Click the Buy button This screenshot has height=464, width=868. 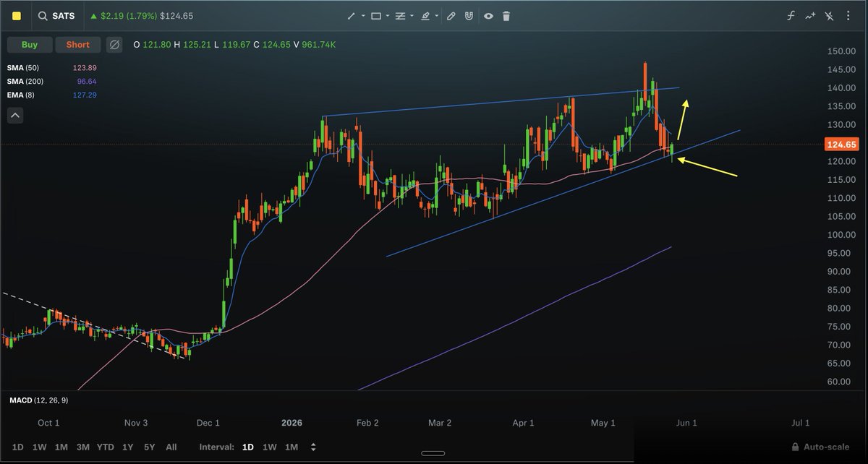point(30,45)
